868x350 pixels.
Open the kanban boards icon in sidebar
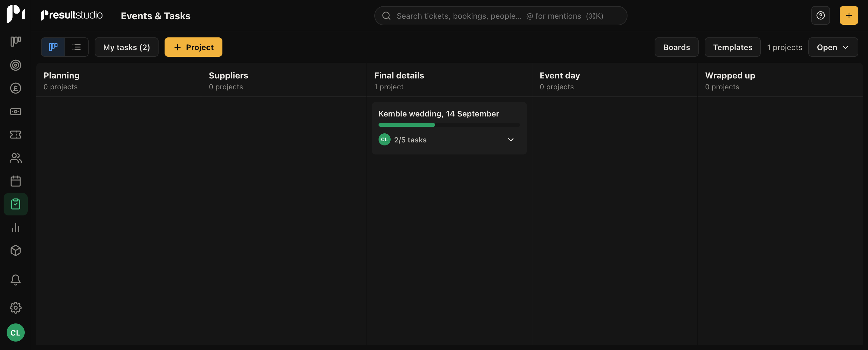(15, 41)
